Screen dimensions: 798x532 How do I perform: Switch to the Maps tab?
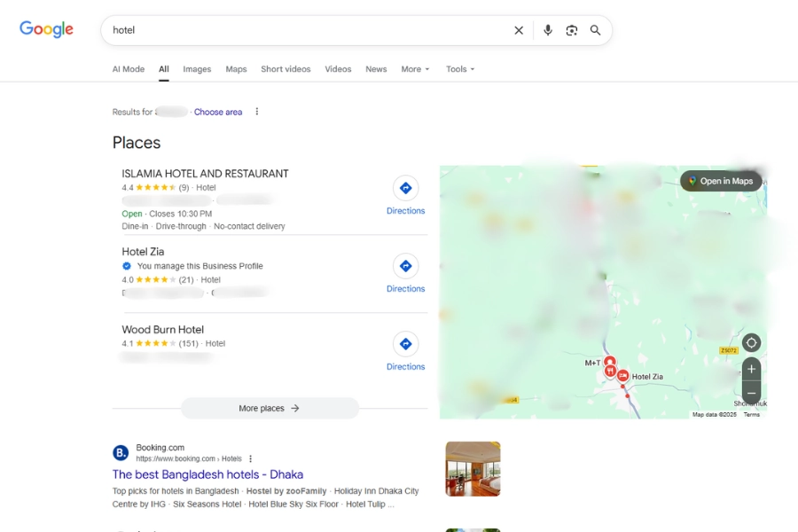click(235, 68)
